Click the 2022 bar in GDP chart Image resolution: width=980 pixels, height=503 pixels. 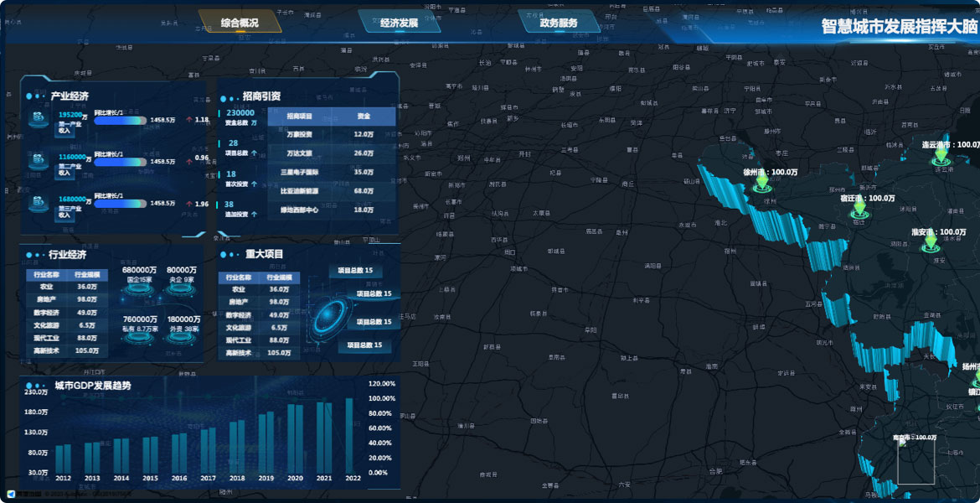(350, 434)
